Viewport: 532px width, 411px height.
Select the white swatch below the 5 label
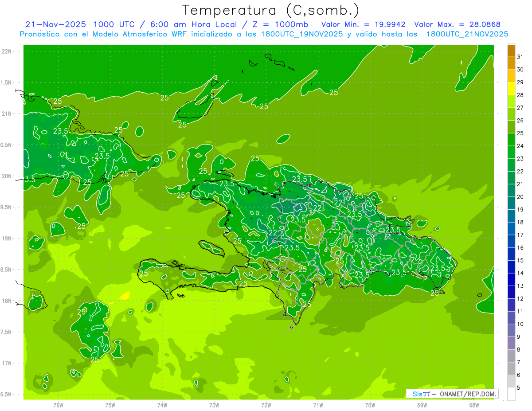point(511,394)
